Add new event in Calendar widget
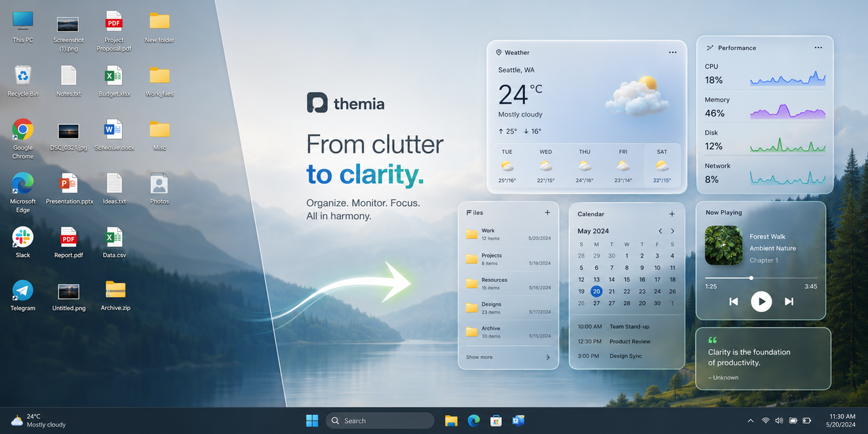 coord(672,214)
